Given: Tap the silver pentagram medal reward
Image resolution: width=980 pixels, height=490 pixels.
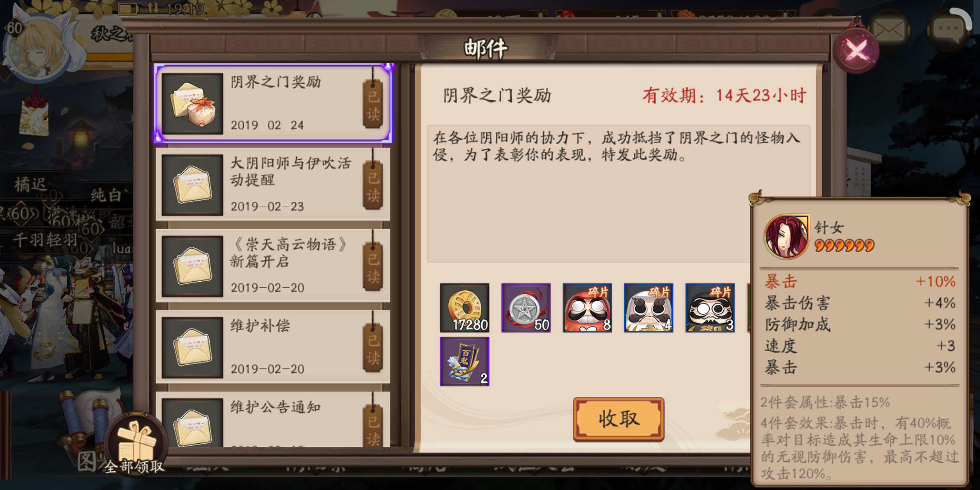Looking at the screenshot, I should pyautogui.click(x=526, y=308).
